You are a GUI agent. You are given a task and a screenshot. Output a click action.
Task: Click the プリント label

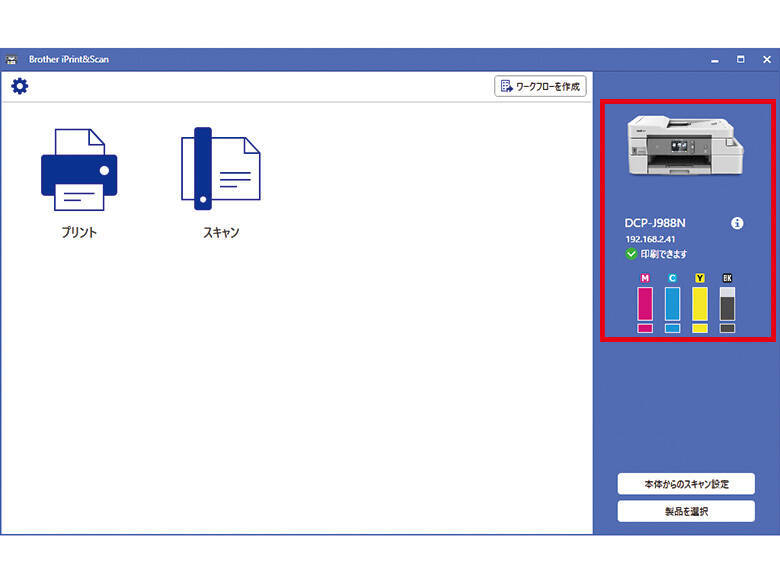tap(79, 232)
